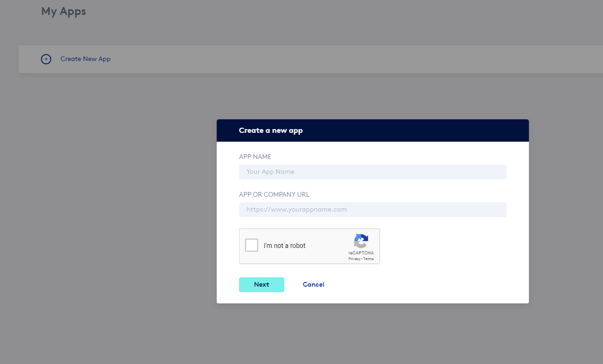This screenshot has width=603, height=364.
Task: Click the Next button
Action: 261,285
